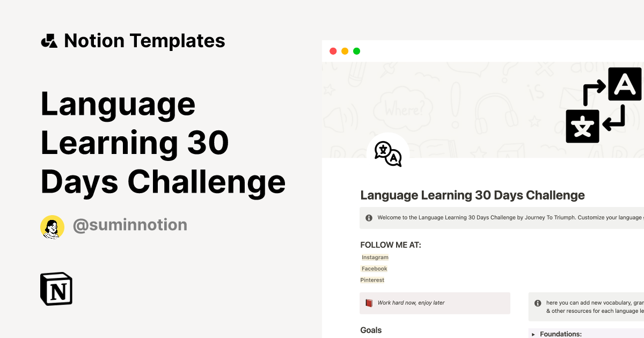Open the Pinterest link

372,280
